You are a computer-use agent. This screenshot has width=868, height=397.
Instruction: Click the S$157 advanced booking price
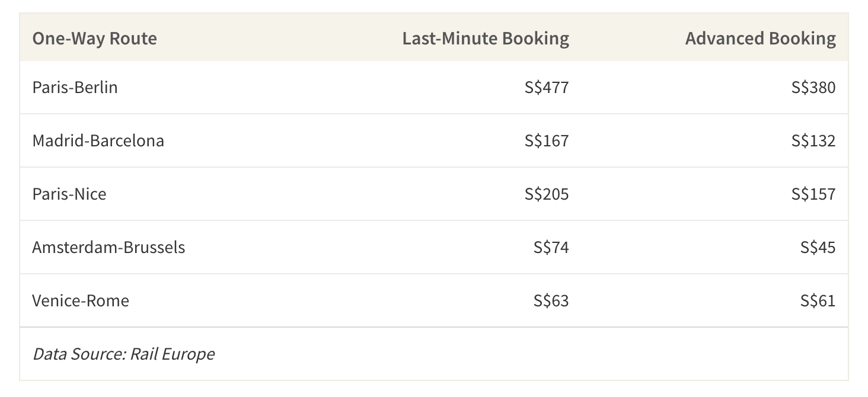[813, 194]
